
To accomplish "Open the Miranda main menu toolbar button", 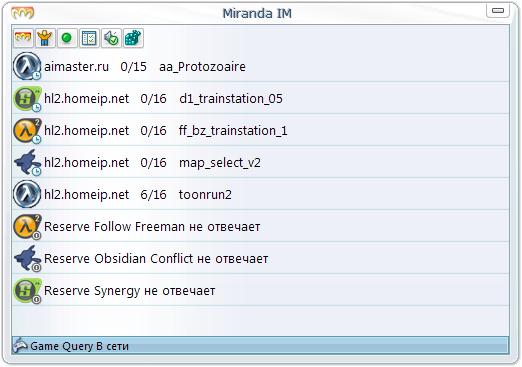I will 23,38.
